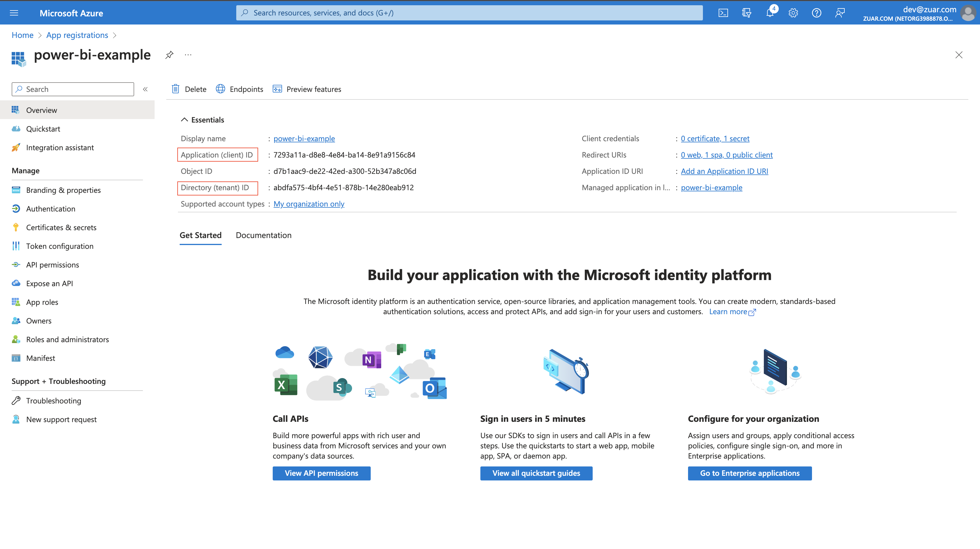Focus the global search resources field
Image resolution: width=980 pixels, height=549 pixels.
(469, 13)
